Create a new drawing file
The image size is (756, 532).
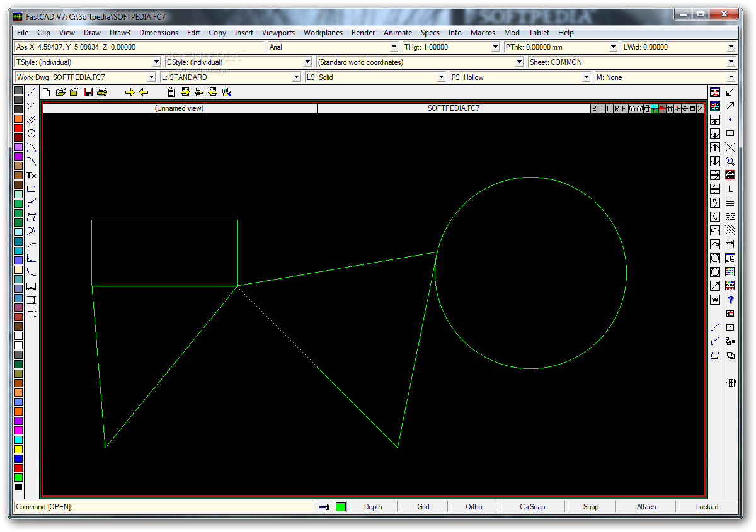tap(47, 92)
